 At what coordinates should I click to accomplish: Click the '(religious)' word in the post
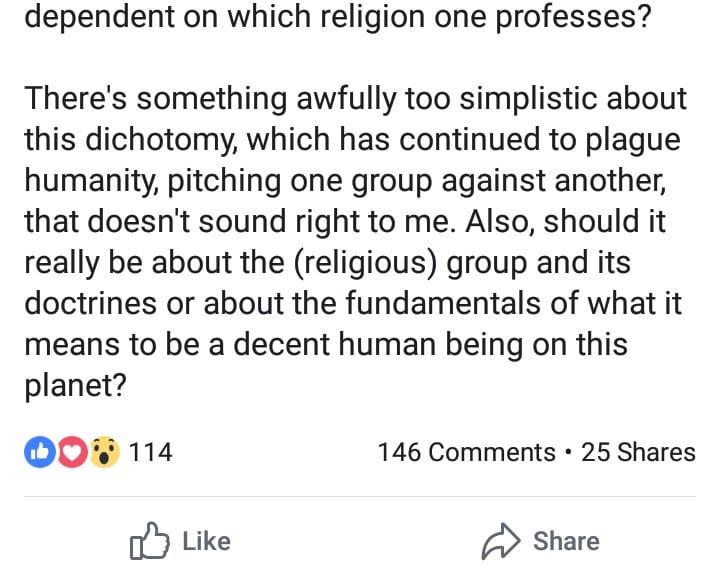[365, 263]
